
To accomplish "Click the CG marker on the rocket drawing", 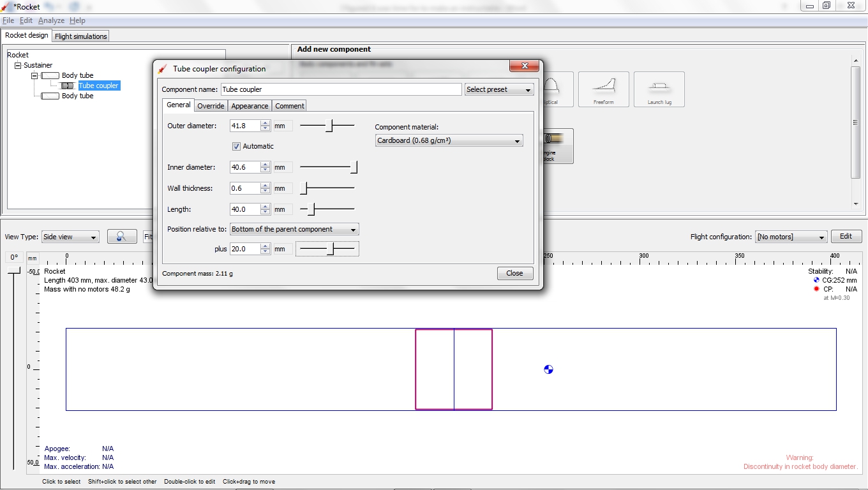I will click(548, 369).
